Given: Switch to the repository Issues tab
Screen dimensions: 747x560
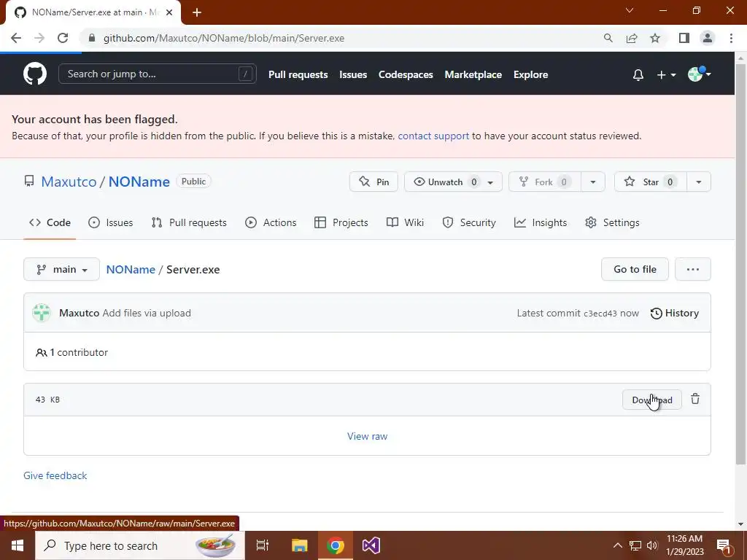Looking at the screenshot, I should tap(111, 223).
